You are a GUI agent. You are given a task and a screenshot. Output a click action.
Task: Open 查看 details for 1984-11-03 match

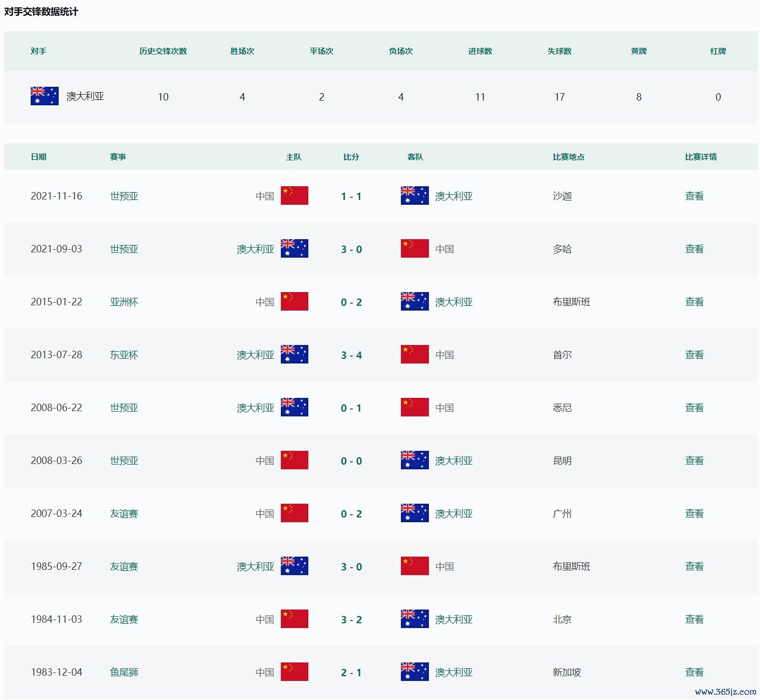[x=694, y=620]
